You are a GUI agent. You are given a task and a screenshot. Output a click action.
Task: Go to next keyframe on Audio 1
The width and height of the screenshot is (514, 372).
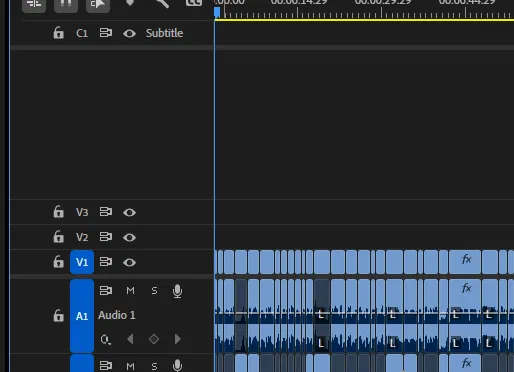(178, 339)
